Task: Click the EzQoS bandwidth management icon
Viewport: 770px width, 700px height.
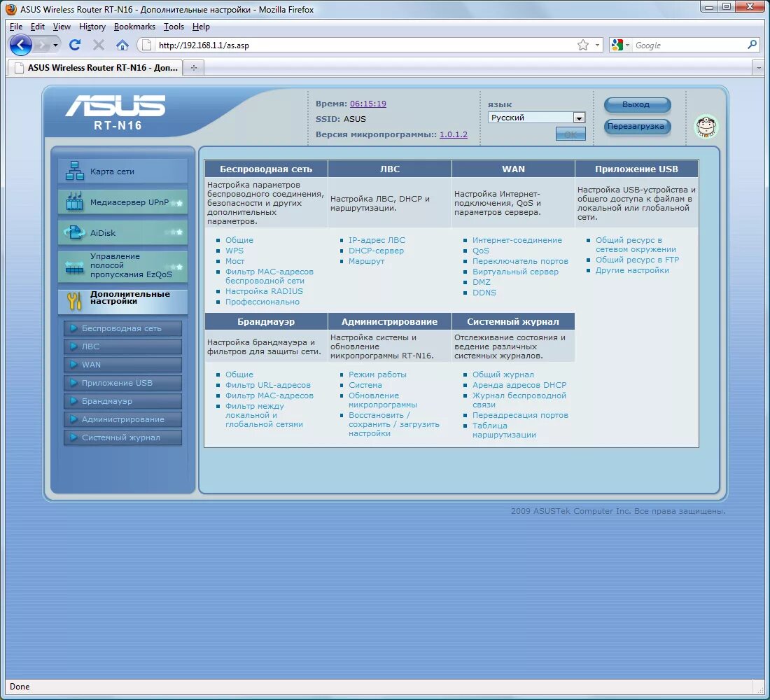Action: pos(75,267)
